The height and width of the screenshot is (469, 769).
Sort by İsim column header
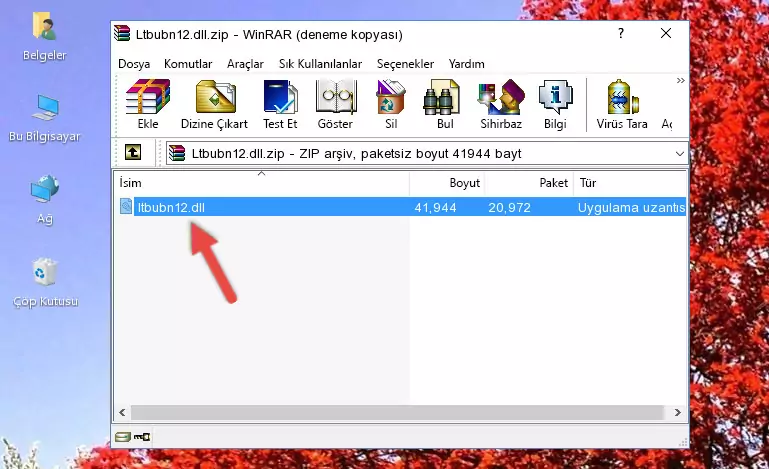[x=262, y=182]
